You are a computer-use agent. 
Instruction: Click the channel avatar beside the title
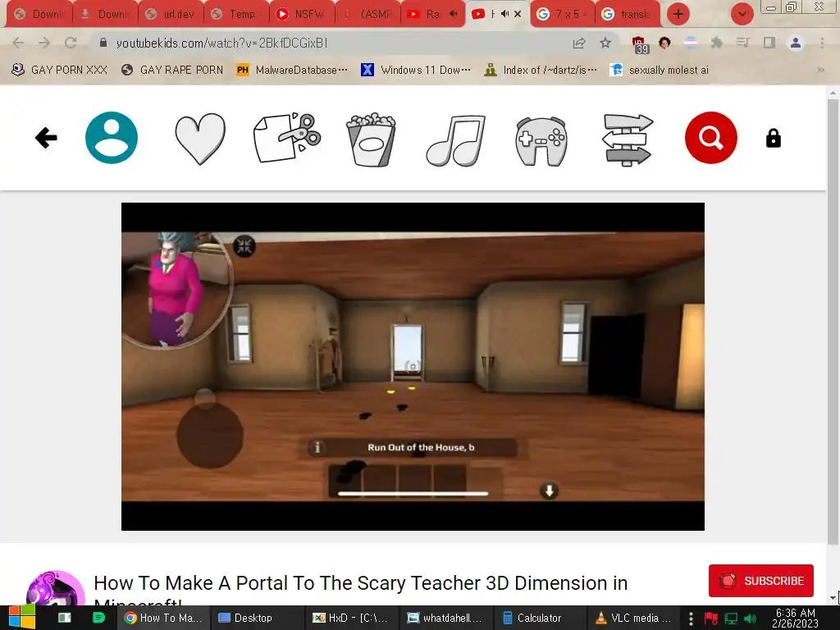point(56,589)
